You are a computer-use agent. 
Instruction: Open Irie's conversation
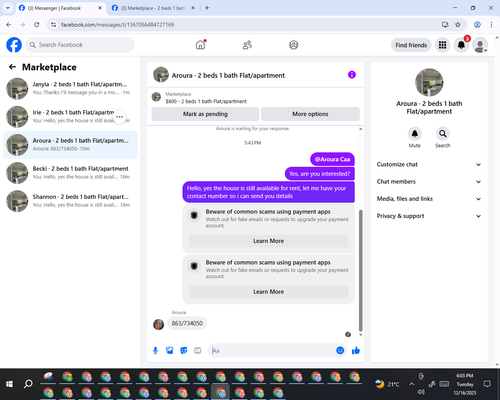70,117
